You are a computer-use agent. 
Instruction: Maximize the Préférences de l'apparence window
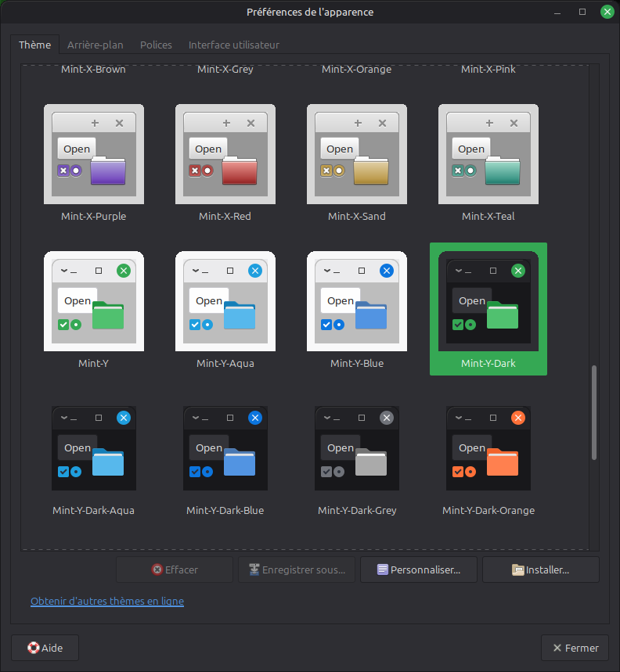pyautogui.click(x=582, y=12)
